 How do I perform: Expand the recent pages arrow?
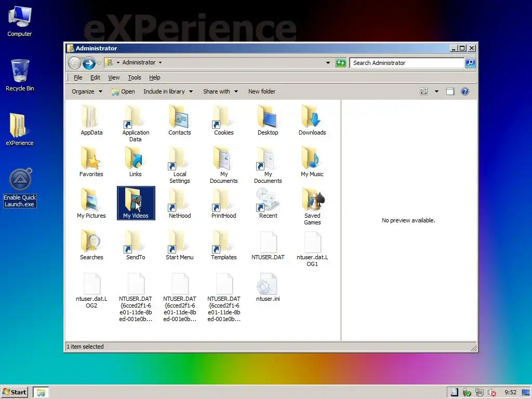[x=99, y=63]
